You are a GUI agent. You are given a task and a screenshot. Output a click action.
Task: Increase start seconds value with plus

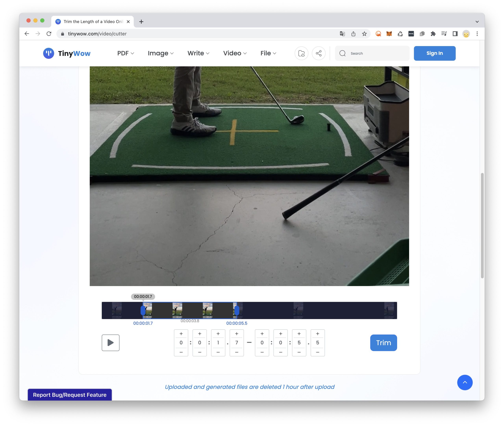[x=218, y=334]
